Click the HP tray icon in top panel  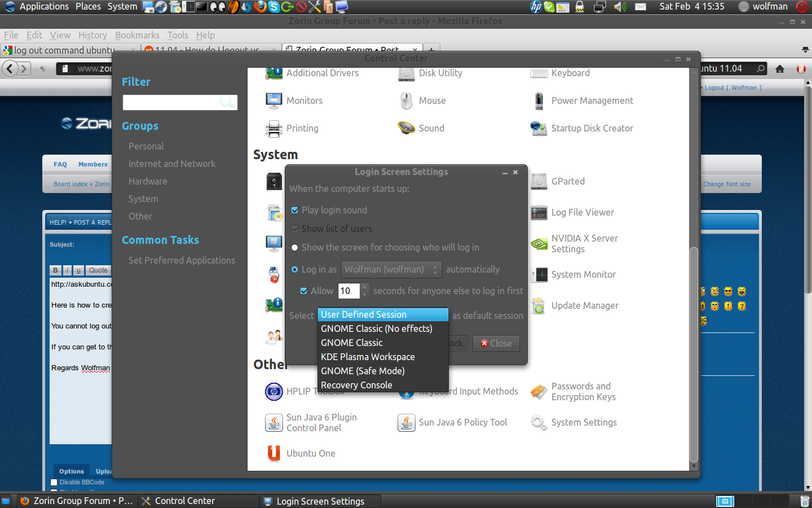536,7
